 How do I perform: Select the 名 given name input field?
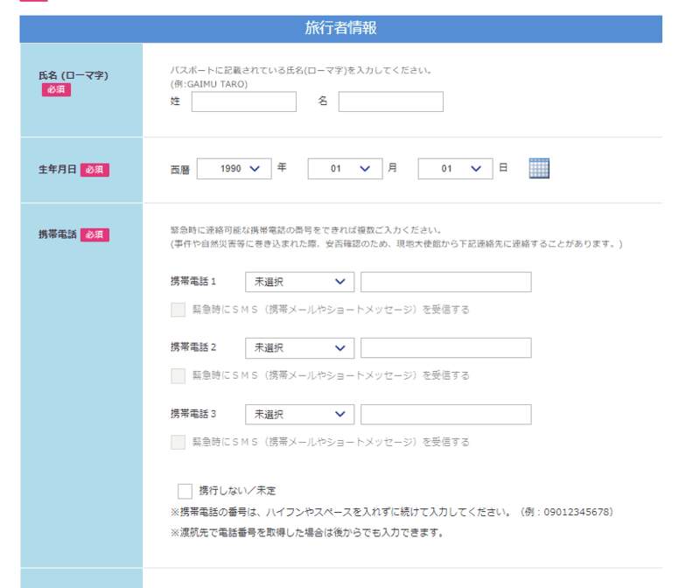[x=390, y=101]
